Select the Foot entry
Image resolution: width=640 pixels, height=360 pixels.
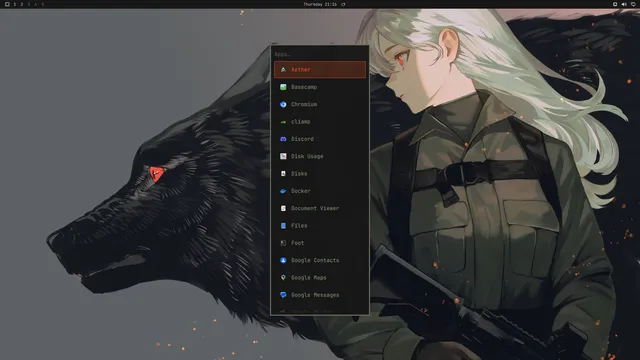320,243
